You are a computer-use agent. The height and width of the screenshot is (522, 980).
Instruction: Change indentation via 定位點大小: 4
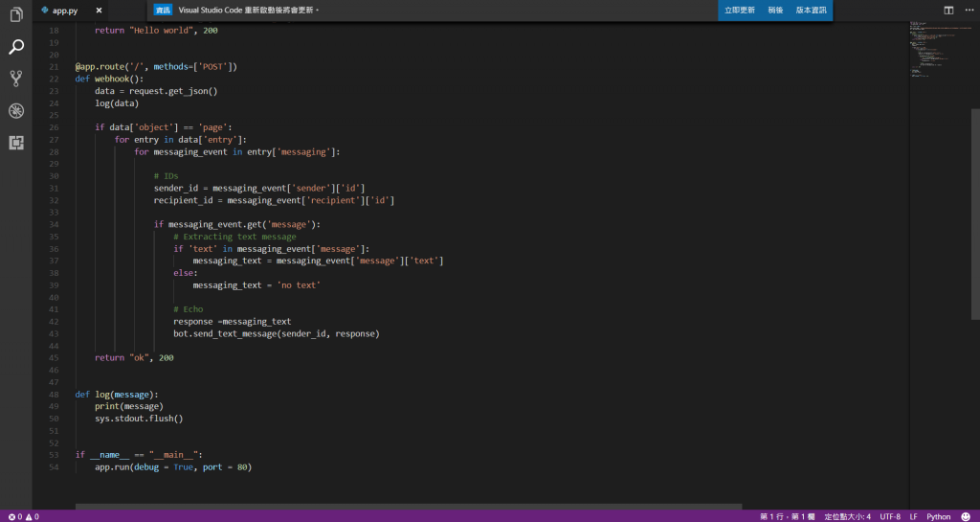pyautogui.click(x=848, y=516)
